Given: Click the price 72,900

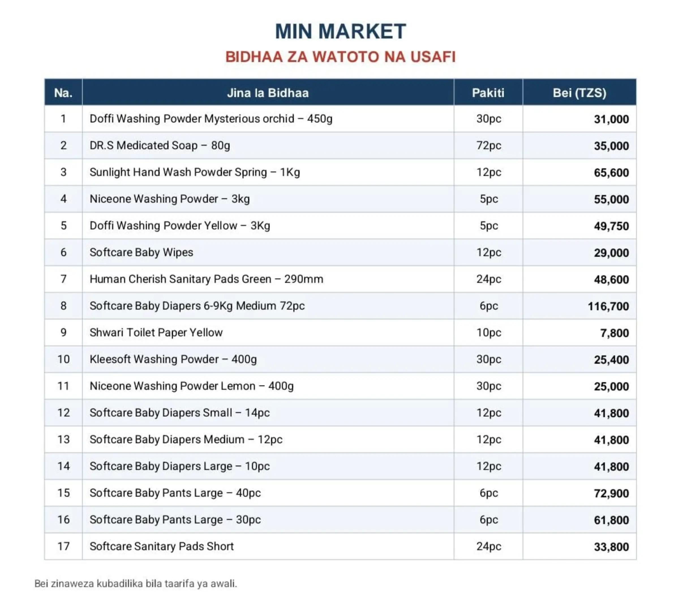Looking at the screenshot, I should tap(611, 493).
